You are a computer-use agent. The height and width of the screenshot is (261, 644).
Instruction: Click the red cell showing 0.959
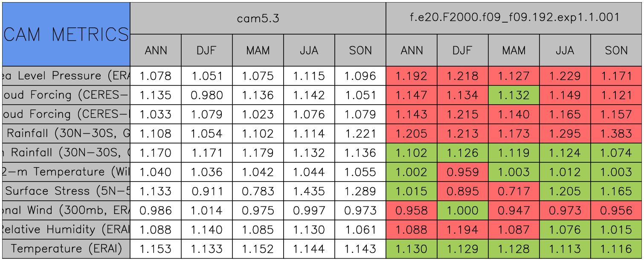click(462, 172)
